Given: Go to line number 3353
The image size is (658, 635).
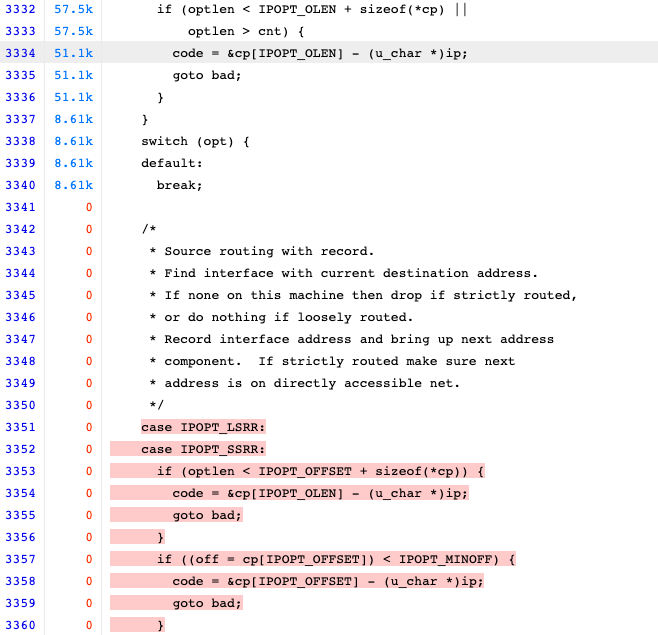Looking at the screenshot, I should (21, 471).
